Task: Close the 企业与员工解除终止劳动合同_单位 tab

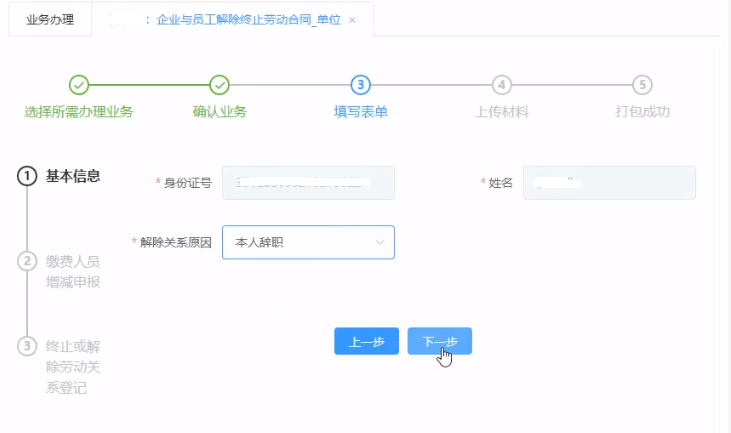Action: pos(352,20)
